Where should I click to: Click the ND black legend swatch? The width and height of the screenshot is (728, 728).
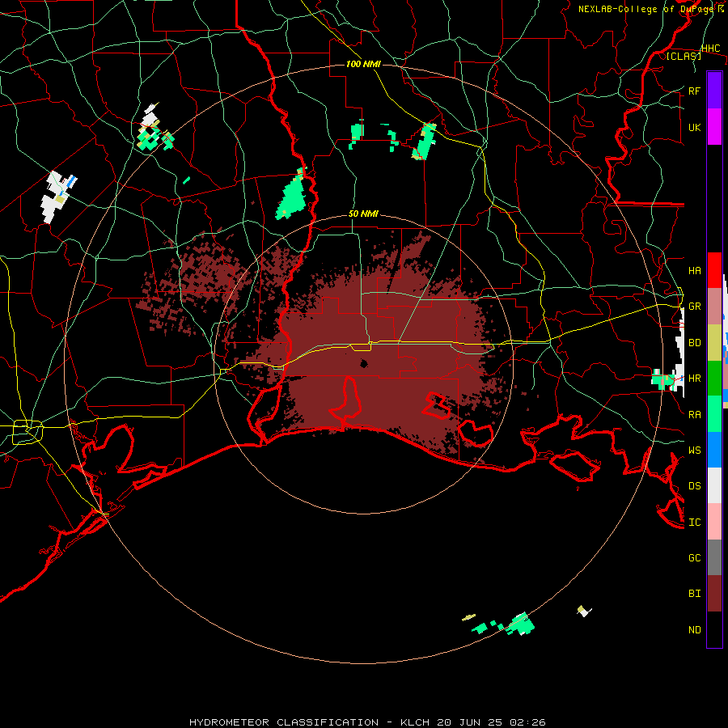click(714, 629)
